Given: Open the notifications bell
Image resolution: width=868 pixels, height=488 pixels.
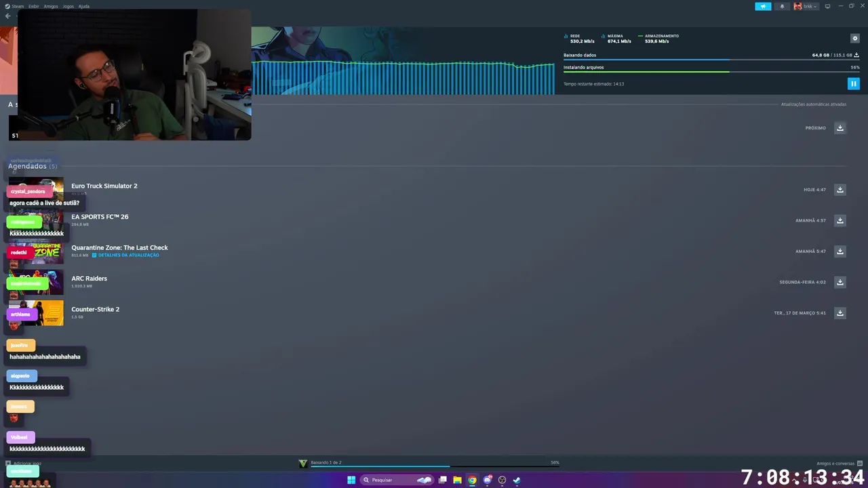Looking at the screenshot, I should click(x=782, y=6).
